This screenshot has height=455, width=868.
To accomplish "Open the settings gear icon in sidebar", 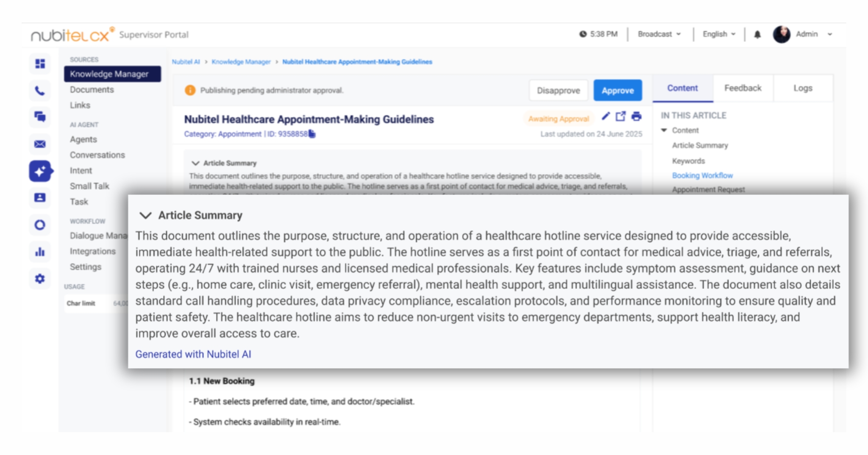I will click(x=40, y=279).
